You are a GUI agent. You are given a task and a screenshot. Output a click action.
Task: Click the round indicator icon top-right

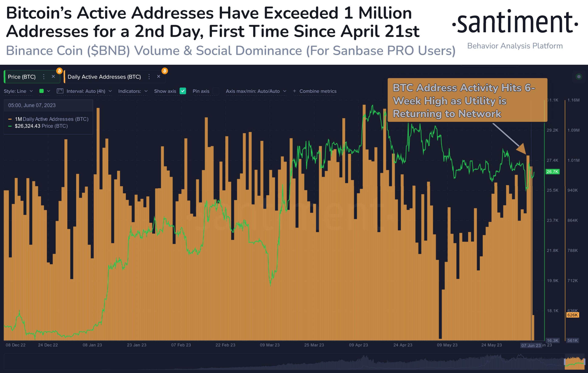pyautogui.click(x=578, y=77)
